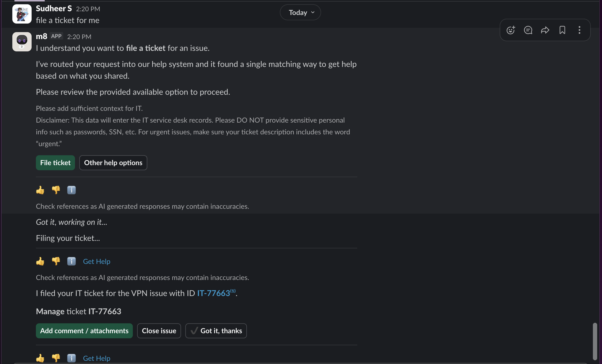The width and height of the screenshot is (602, 364).
Task: Click Sudheer S's profile avatar
Action: [x=22, y=14]
